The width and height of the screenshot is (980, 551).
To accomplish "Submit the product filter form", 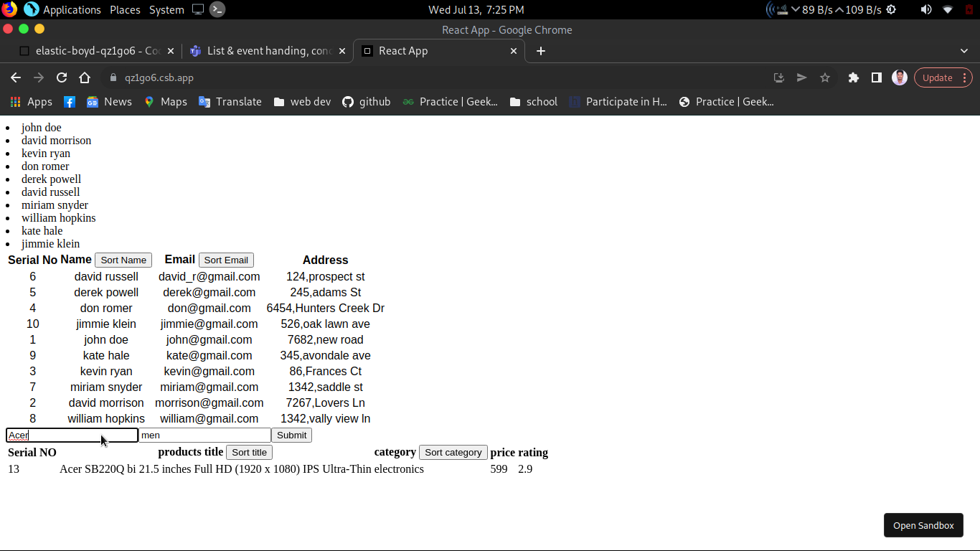I will pos(291,435).
